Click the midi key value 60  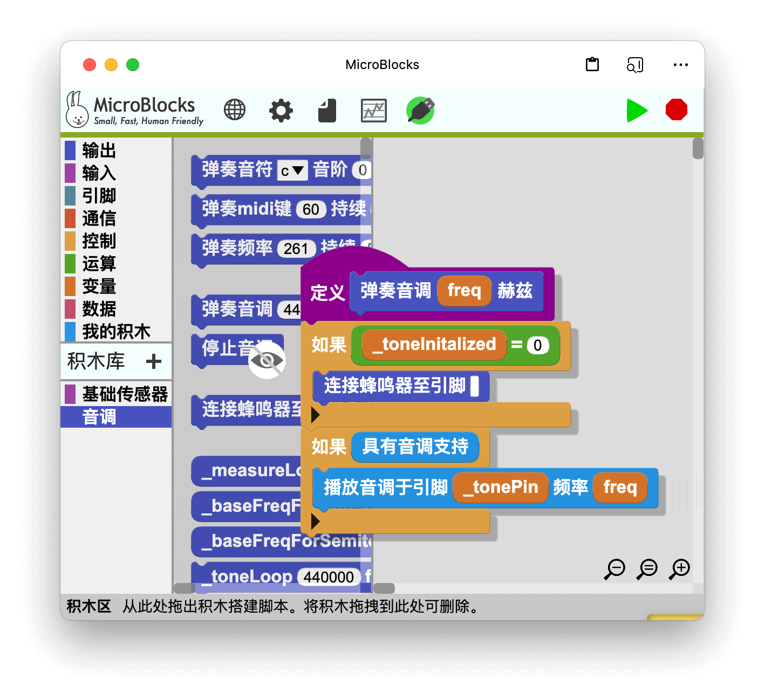point(311,209)
